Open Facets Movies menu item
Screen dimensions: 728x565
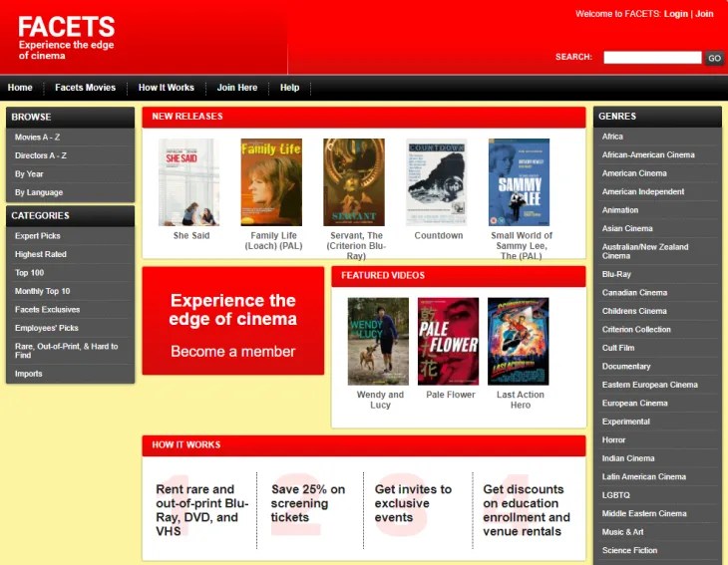point(85,88)
